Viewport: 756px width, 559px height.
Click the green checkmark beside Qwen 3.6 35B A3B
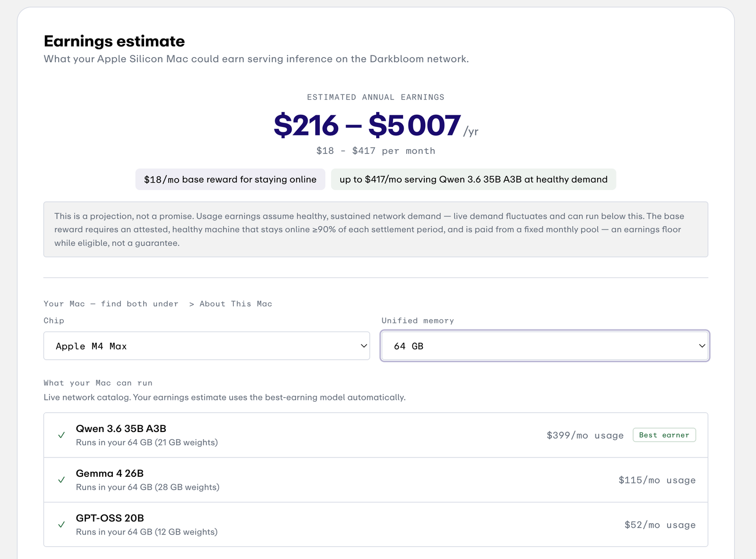click(x=61, y=435)
